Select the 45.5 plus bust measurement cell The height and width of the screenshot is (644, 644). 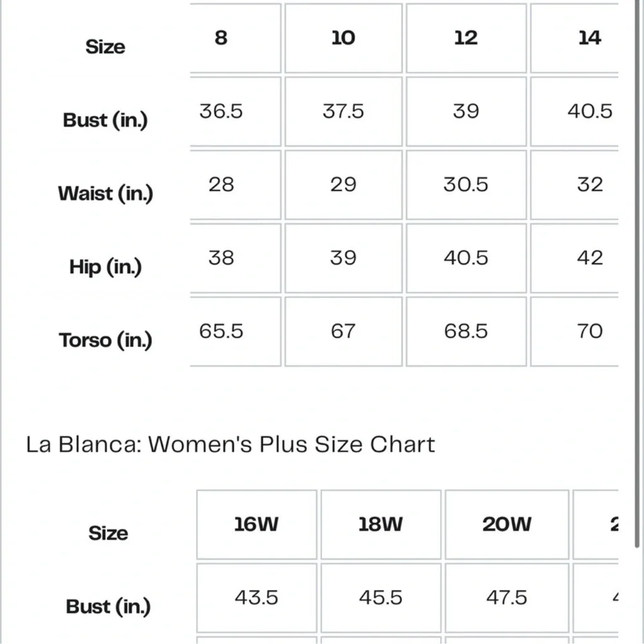[381, 598]
